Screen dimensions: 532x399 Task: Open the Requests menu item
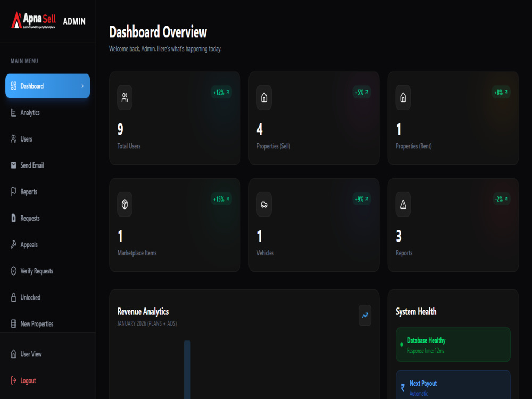coord(48,218)
